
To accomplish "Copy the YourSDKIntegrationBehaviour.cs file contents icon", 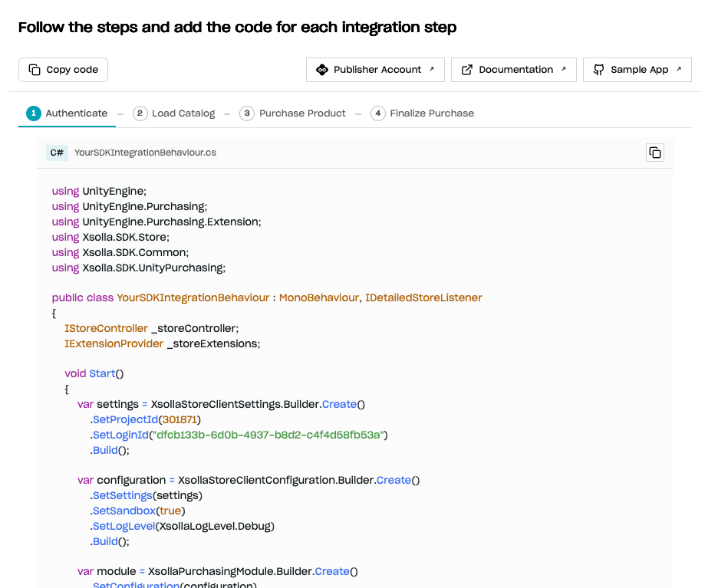I will (x=655, y=153).
